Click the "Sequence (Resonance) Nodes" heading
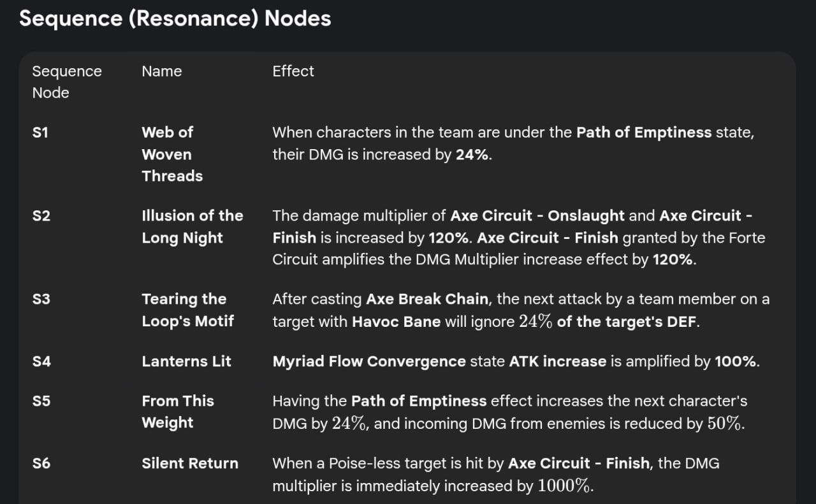 175,18
